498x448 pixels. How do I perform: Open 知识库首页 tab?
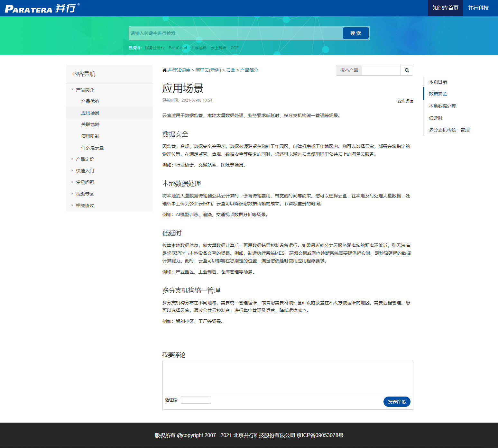[x=445, y=8]
